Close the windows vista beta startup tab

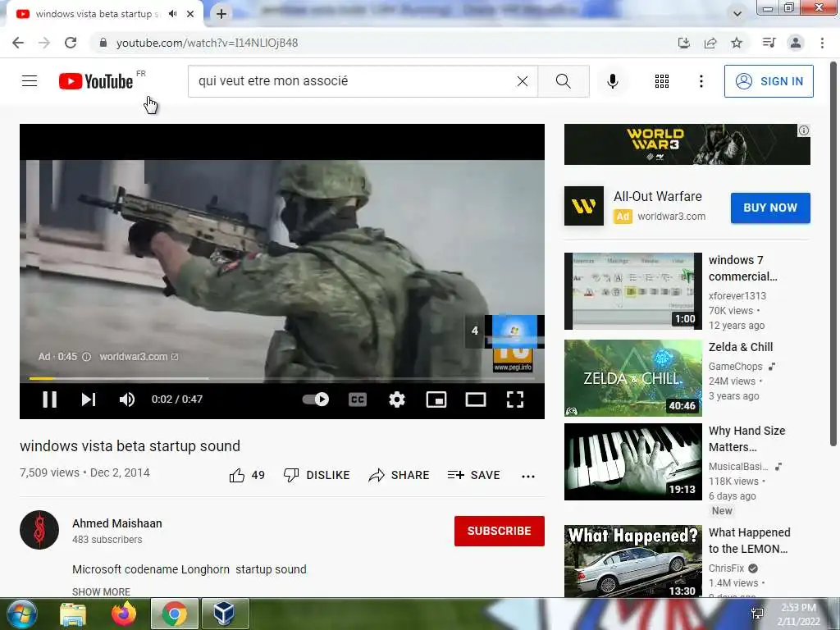[x=190, y=14]
